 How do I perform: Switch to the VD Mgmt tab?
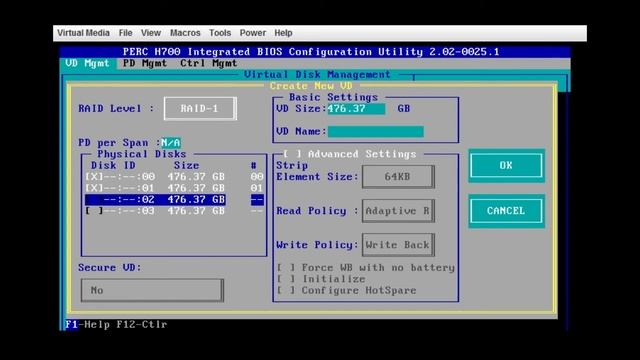[87, 63]
